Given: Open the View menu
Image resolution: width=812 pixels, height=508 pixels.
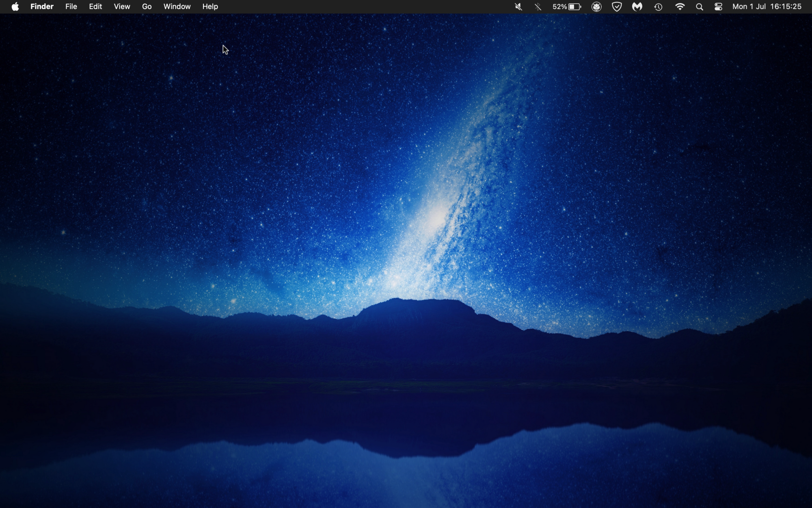Looking at the screenshot, I should tap(122, 7).
